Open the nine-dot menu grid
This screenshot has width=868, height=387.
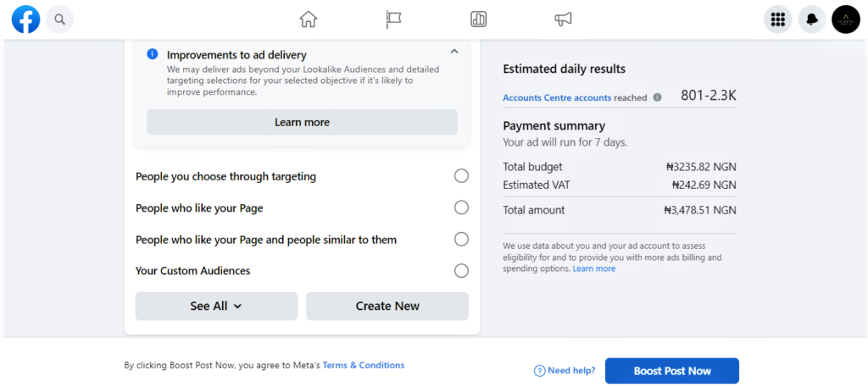point(778,19)
